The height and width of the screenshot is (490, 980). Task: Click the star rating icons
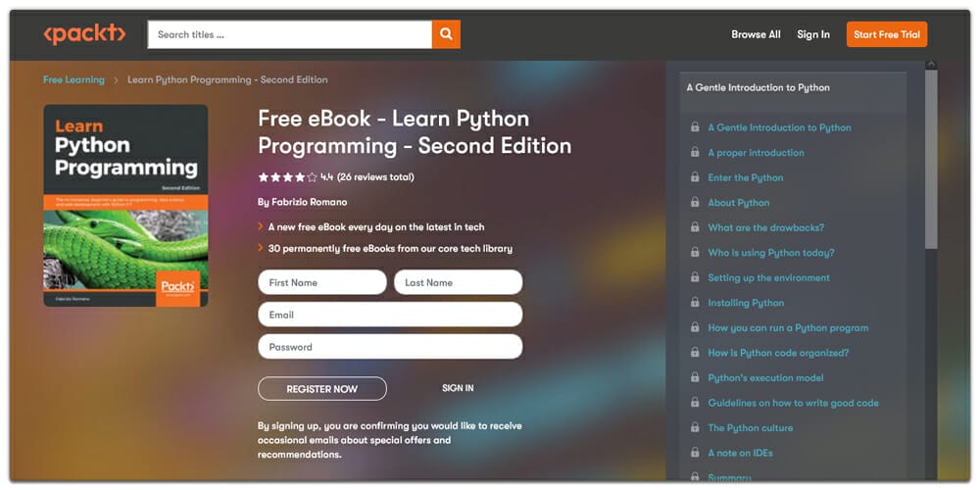[x=287, y=177]
